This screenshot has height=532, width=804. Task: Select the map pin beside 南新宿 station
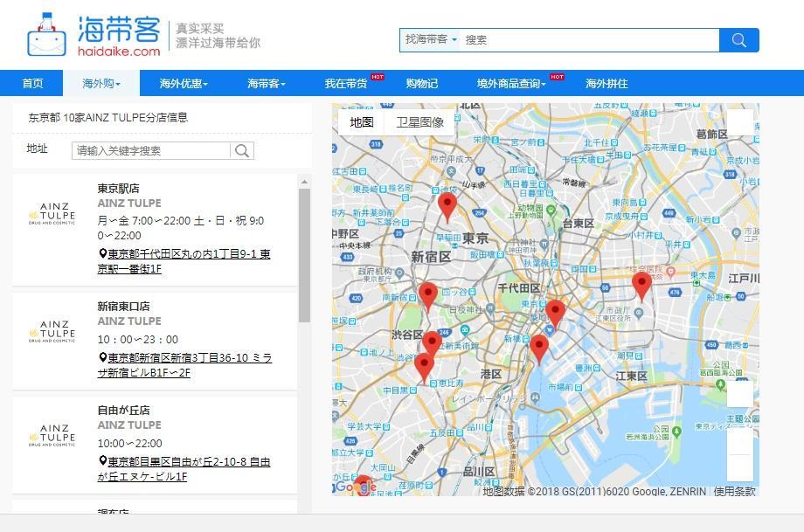[428, 297]
